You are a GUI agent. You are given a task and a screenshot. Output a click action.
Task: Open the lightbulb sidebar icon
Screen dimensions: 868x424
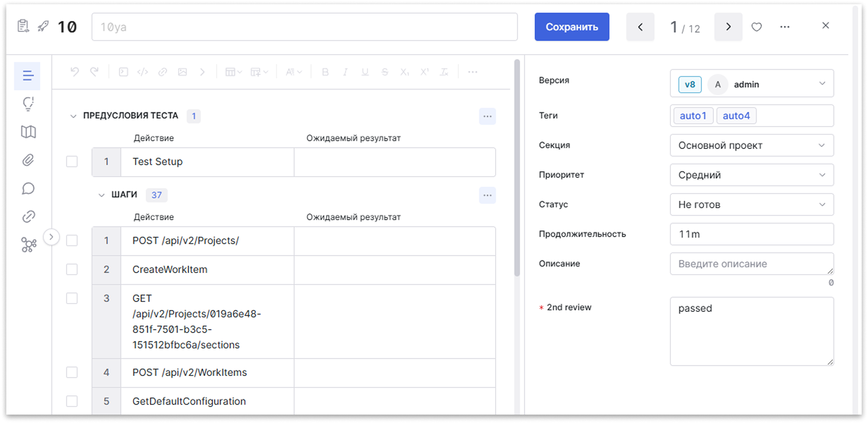tap(28, 104)
